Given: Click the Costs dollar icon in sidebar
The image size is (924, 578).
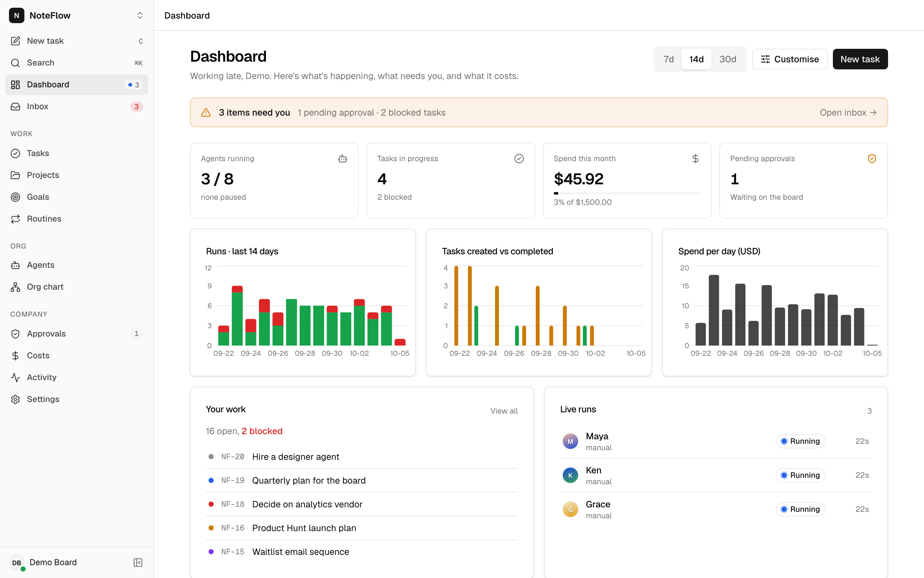Looking at the screenshot, I should pyautogui.click(x=15, y=355).
